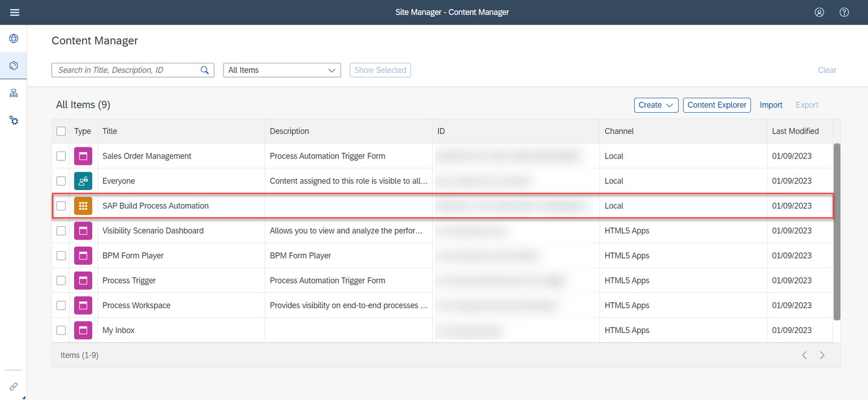868x400 pixels.
Task: Open the Process Trigger title
Action: tap(129, 281)
